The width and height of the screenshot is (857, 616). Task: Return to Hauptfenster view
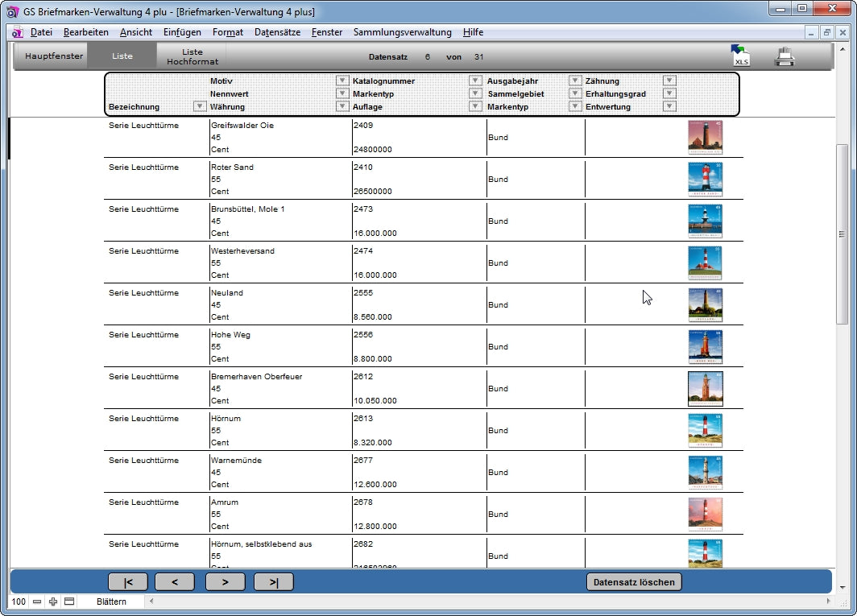(x=54, y=56)
